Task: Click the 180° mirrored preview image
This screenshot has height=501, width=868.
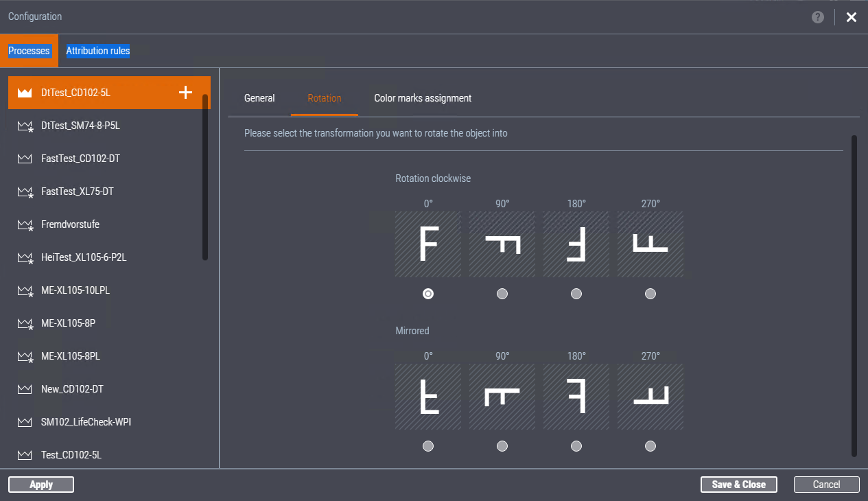Action: [x=576, y=396]
